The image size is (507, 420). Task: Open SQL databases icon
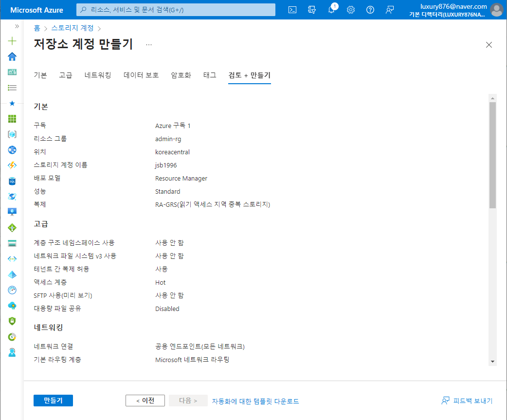12,181
